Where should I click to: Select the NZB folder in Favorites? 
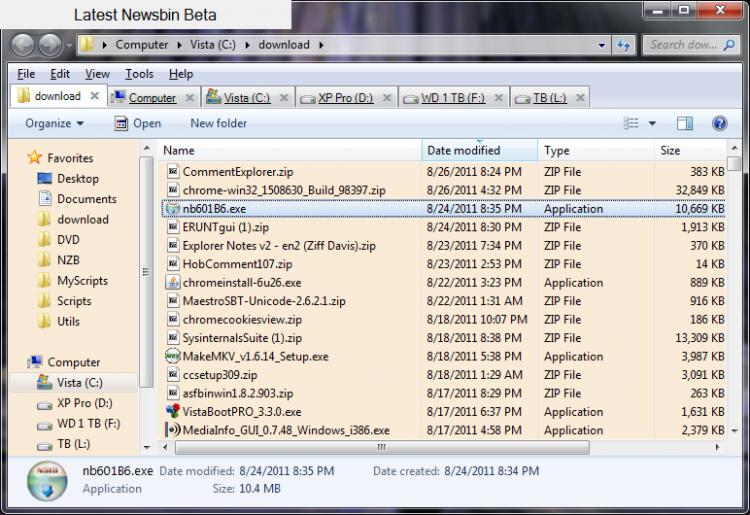click(x=68, y=260)
